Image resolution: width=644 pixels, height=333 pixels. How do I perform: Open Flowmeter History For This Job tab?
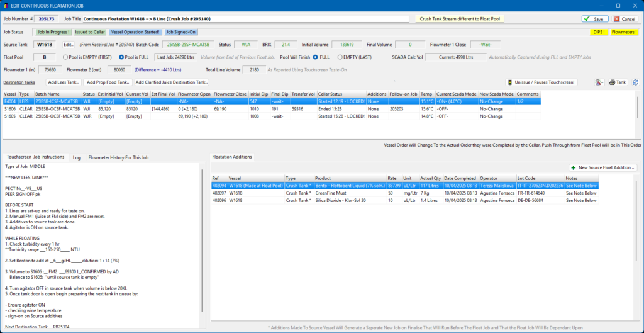point(118,157)
